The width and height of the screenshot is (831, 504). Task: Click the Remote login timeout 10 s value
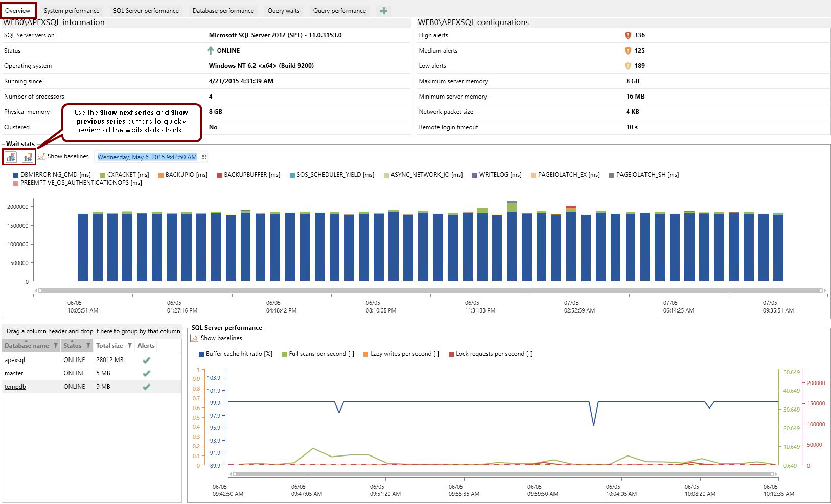point(632,127)
